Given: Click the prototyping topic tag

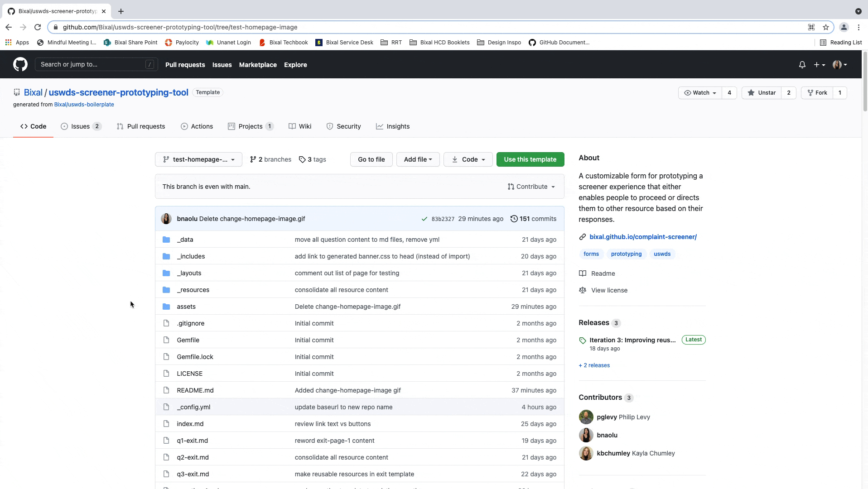Looking at the screenshot, I should point(626,254).
